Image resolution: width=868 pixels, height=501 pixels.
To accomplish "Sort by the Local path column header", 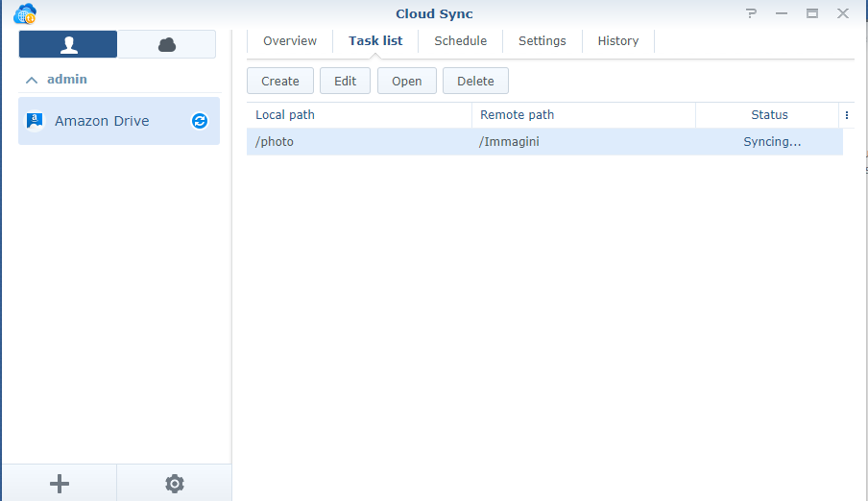I will coord(358,115).
